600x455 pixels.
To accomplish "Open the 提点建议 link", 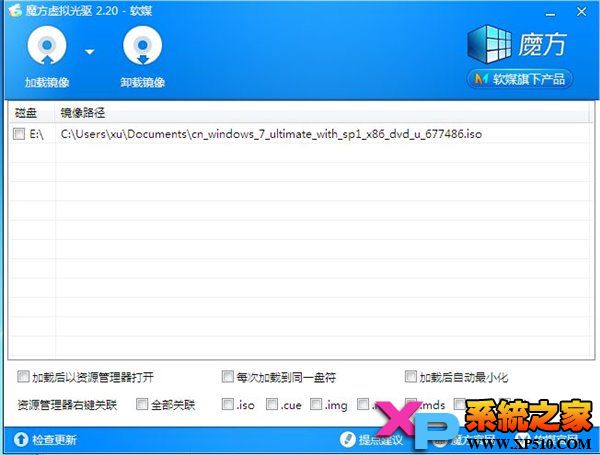I will pos(381,440).
